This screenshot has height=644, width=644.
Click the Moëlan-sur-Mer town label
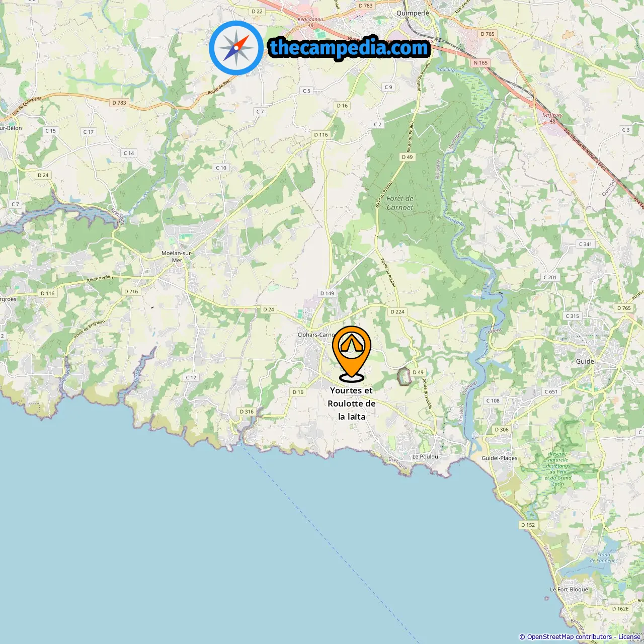click(x=177, y=257)
